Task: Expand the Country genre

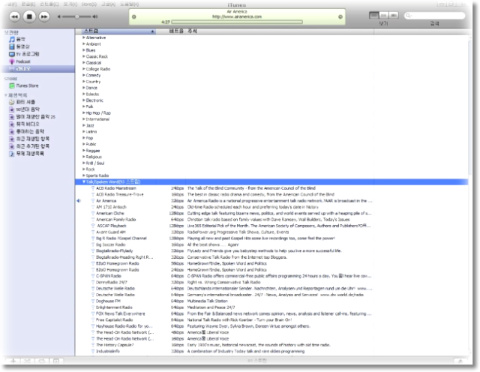Action: click(x=84, y=82)
